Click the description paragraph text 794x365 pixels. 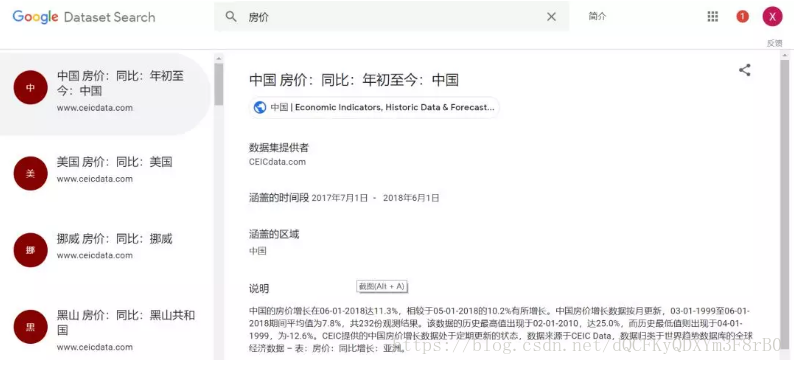(x=501, y=329)
